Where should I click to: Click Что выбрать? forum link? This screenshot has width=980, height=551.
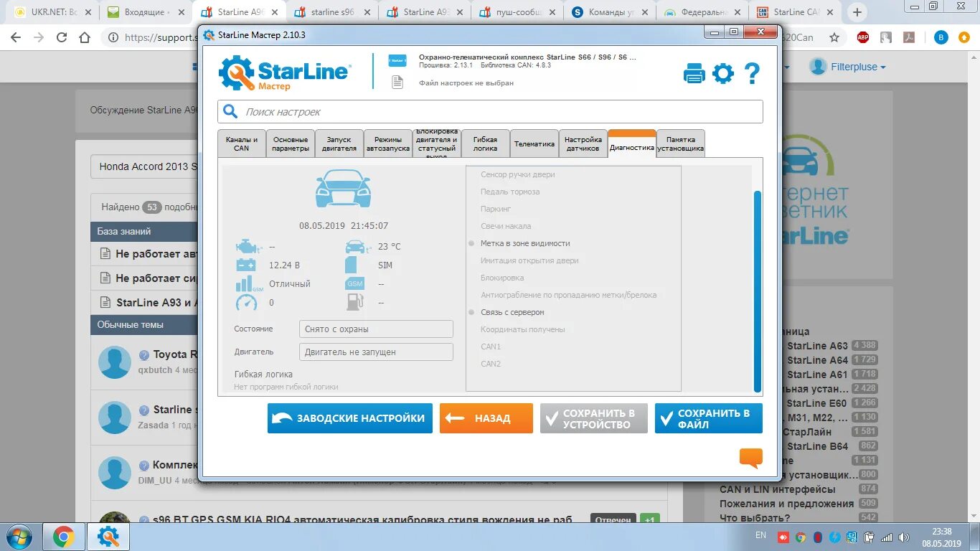click(x=755, y=518)
